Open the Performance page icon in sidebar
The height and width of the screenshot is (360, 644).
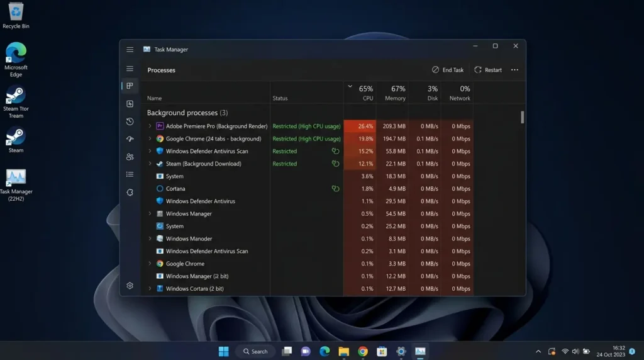[x=130, y=104]
